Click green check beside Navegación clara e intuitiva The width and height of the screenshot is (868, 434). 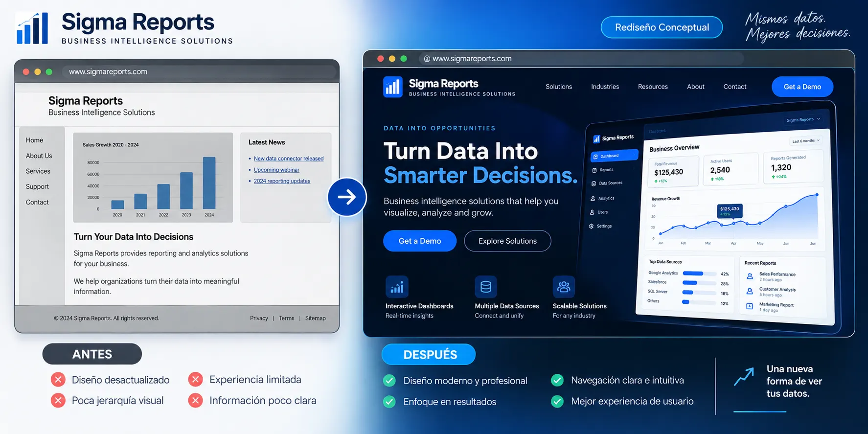point(557,380)
